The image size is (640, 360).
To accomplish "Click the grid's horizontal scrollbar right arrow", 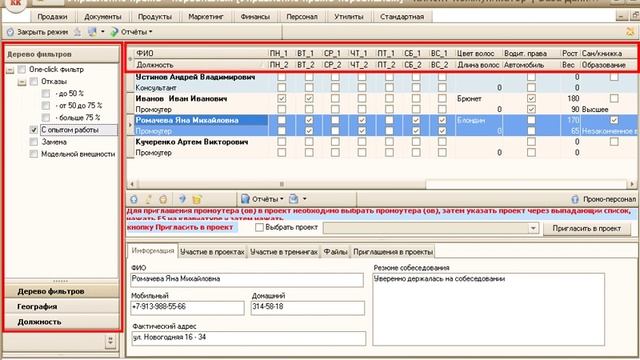I will 632,184.
